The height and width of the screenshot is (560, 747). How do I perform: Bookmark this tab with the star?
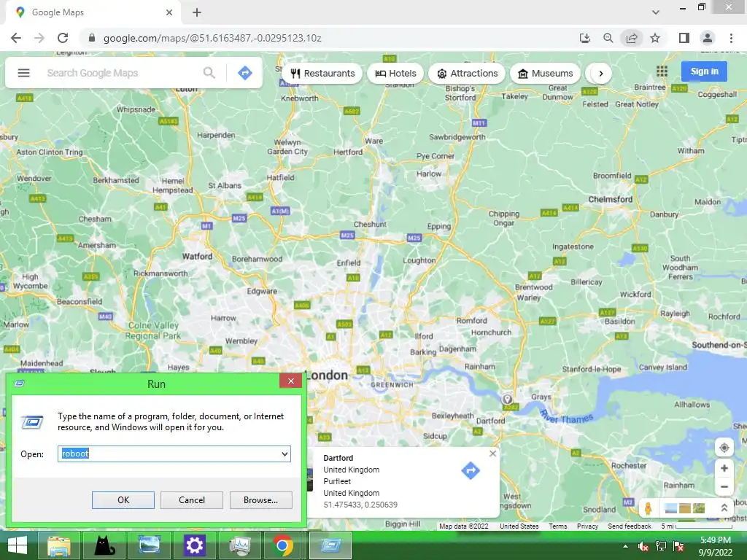(x=655, y=38)
